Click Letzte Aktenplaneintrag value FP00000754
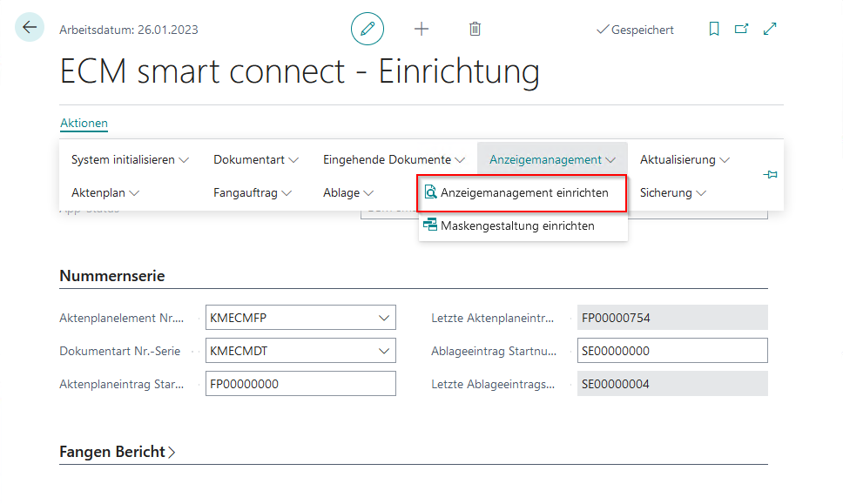 click(x=672, y=318)
